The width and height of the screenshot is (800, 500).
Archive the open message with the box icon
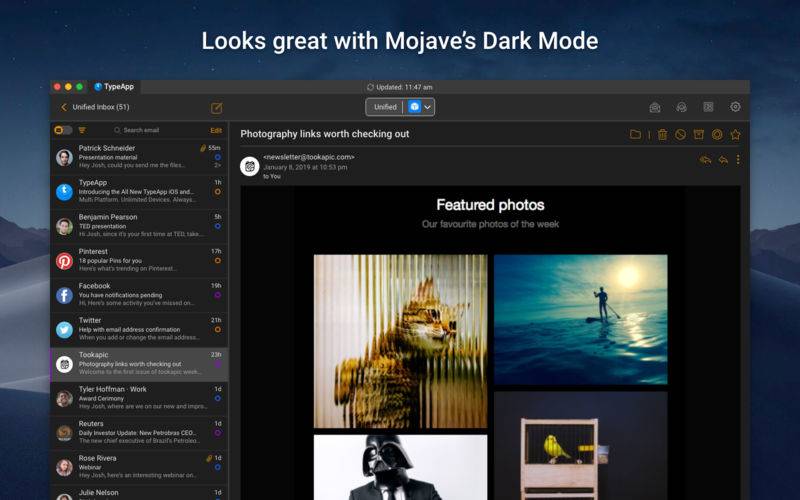coord(698,135)
